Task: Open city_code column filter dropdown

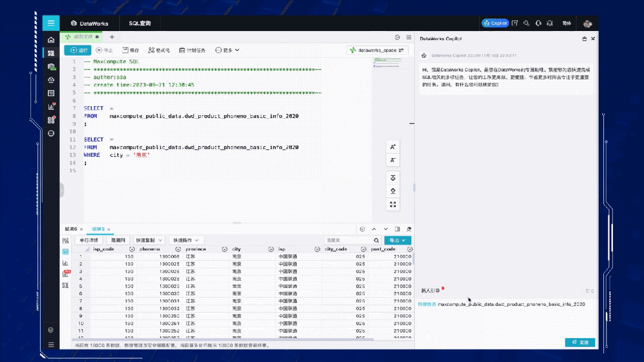Action: coord(363,249)
